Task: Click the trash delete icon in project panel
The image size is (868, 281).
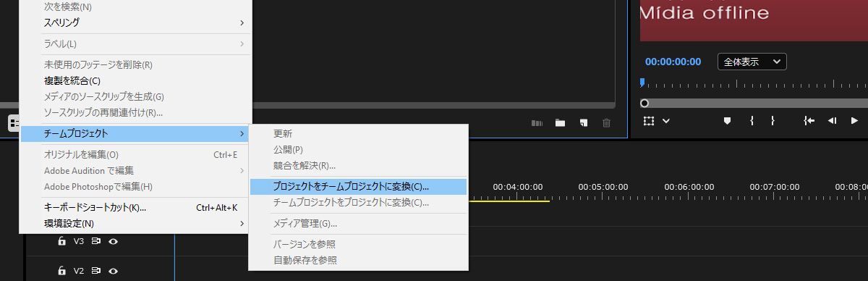Action: (x=607, y=123)
